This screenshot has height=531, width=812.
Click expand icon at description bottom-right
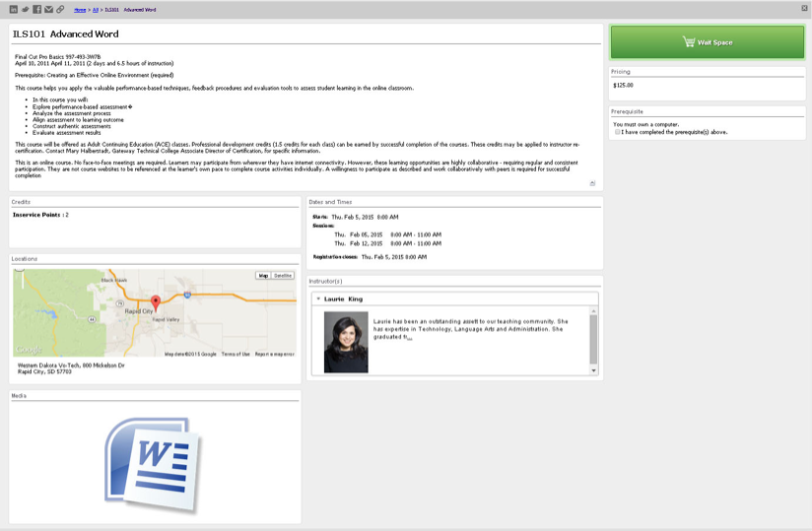point(592,183)
